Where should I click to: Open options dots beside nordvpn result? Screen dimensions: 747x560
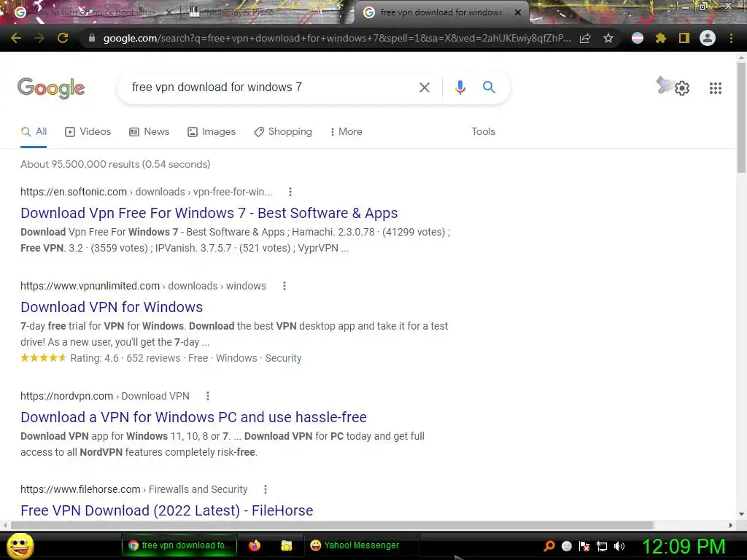(208, 396)
